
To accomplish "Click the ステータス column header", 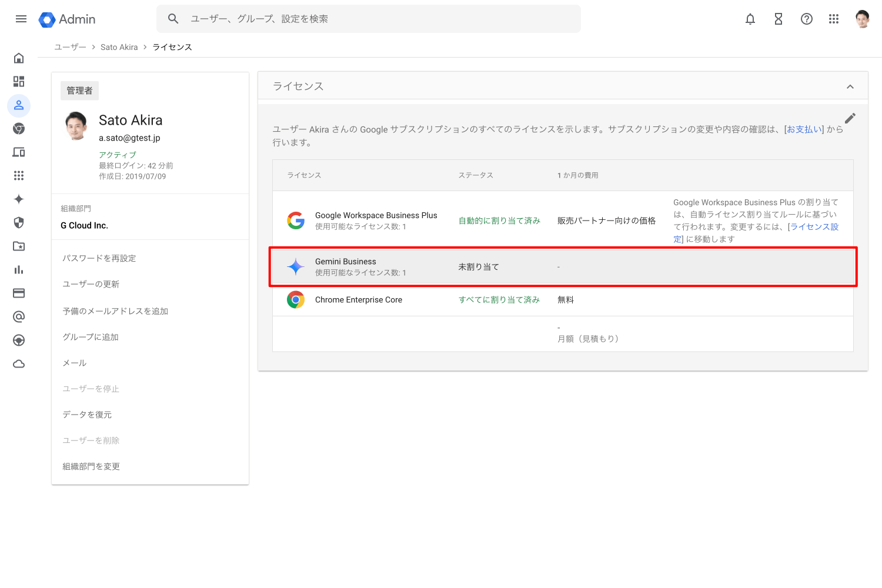I will tap(476, 175).
